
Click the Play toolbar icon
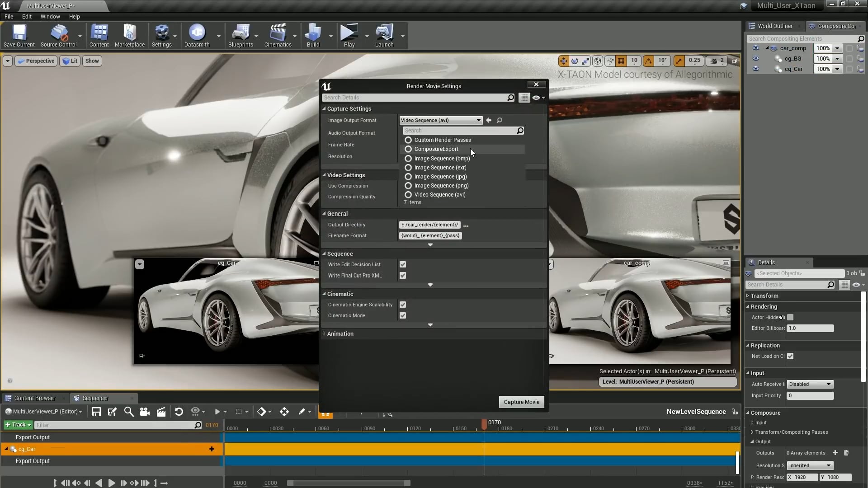click(x=349, y=36)
